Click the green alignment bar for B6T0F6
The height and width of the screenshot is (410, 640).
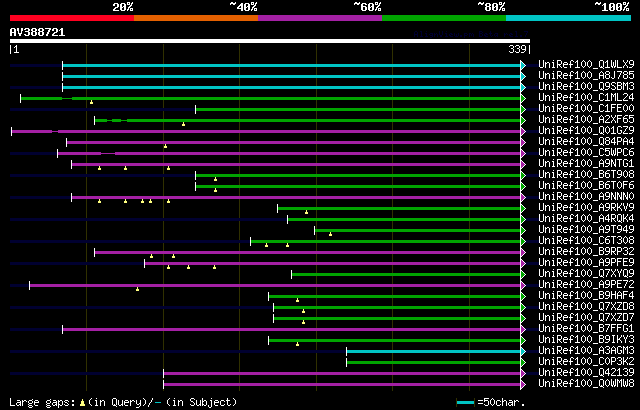[358, 186]
